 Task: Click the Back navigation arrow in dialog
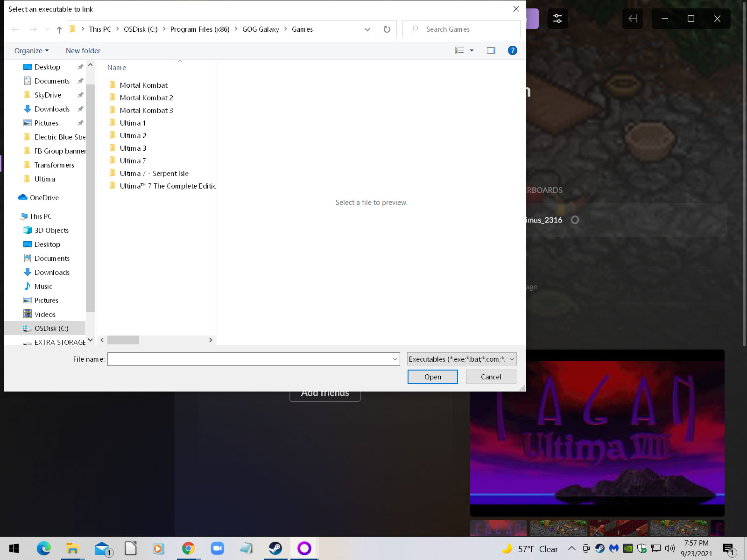tap(15, 29)
